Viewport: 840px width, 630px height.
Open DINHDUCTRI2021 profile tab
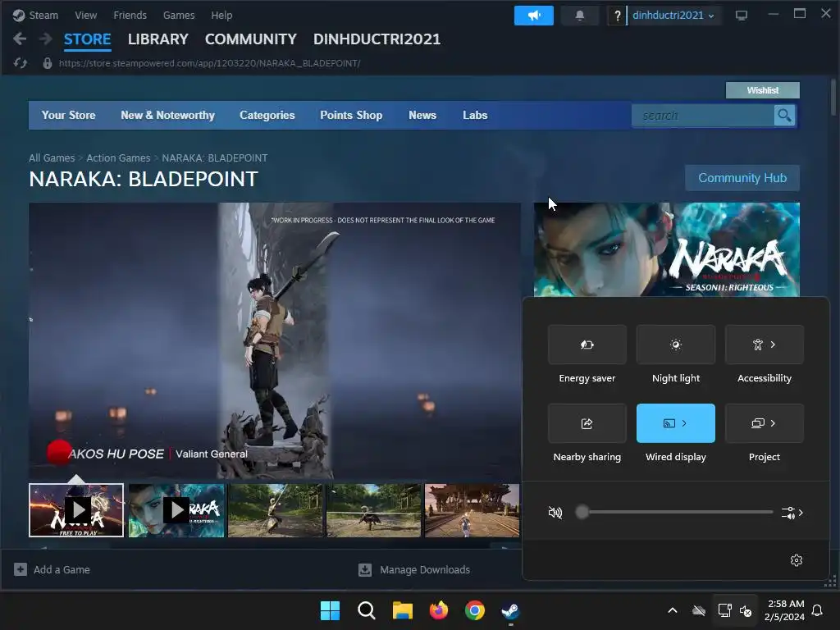click(377, 39)
